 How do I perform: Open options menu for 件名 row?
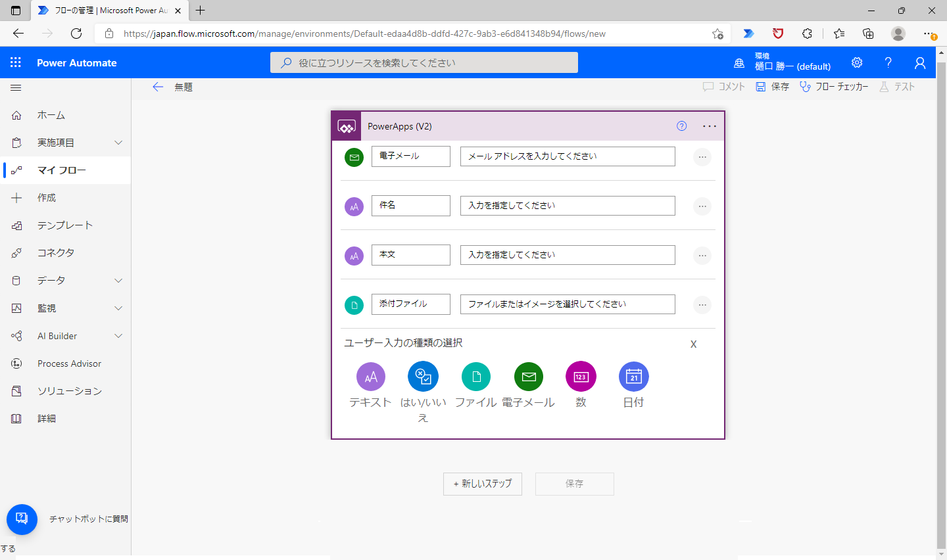[702, 206]
